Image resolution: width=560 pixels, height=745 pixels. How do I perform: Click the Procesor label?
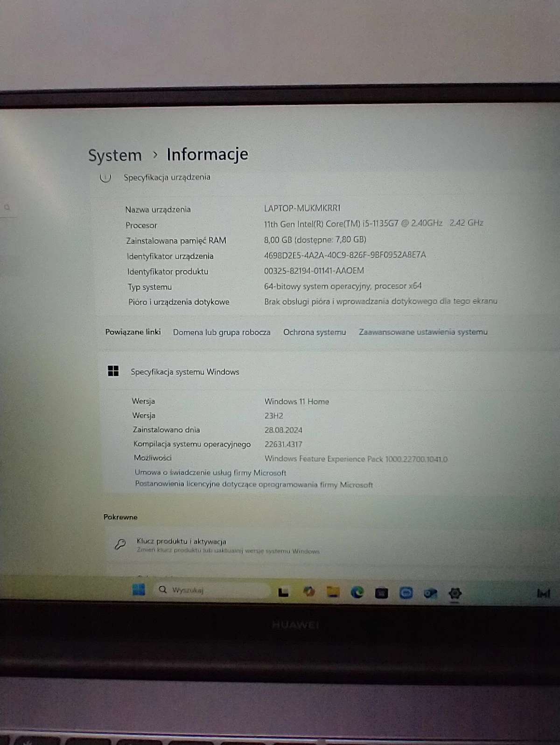[x=141, y=225]
